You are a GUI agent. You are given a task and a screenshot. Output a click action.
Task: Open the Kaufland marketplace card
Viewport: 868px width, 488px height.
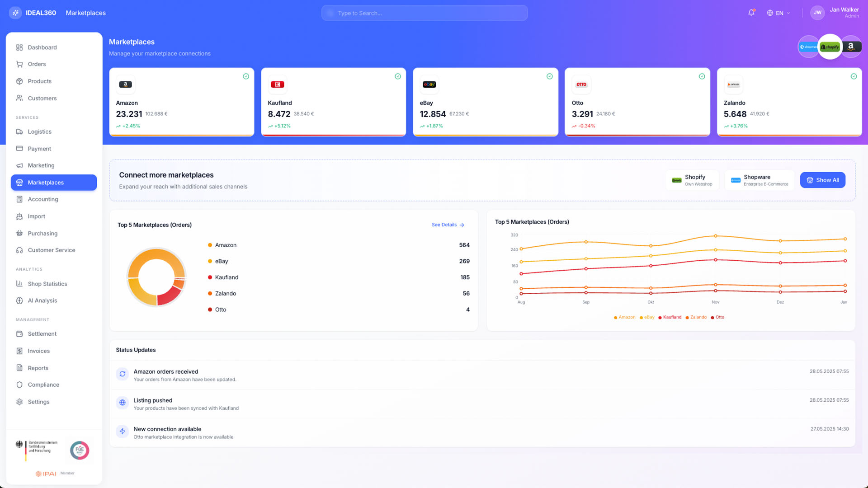click(x=334, y=102)
